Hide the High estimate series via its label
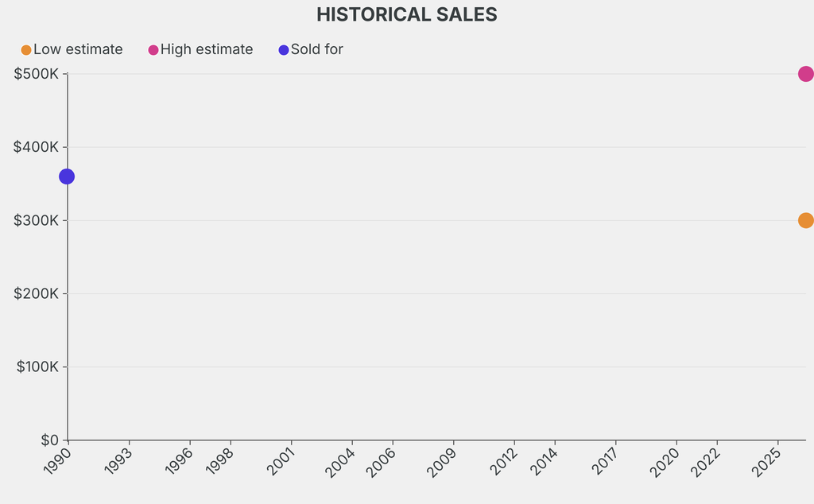 [x=207, y=49]
